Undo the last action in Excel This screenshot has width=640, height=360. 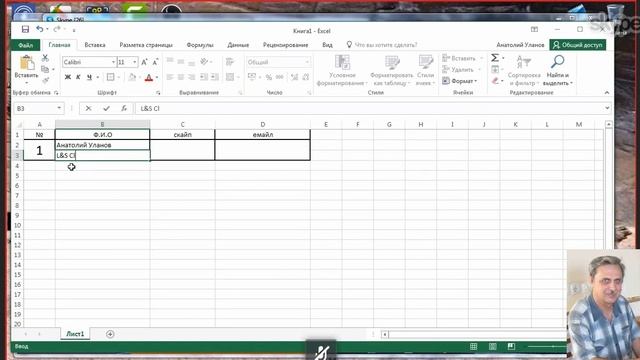[x=40, y=29]
